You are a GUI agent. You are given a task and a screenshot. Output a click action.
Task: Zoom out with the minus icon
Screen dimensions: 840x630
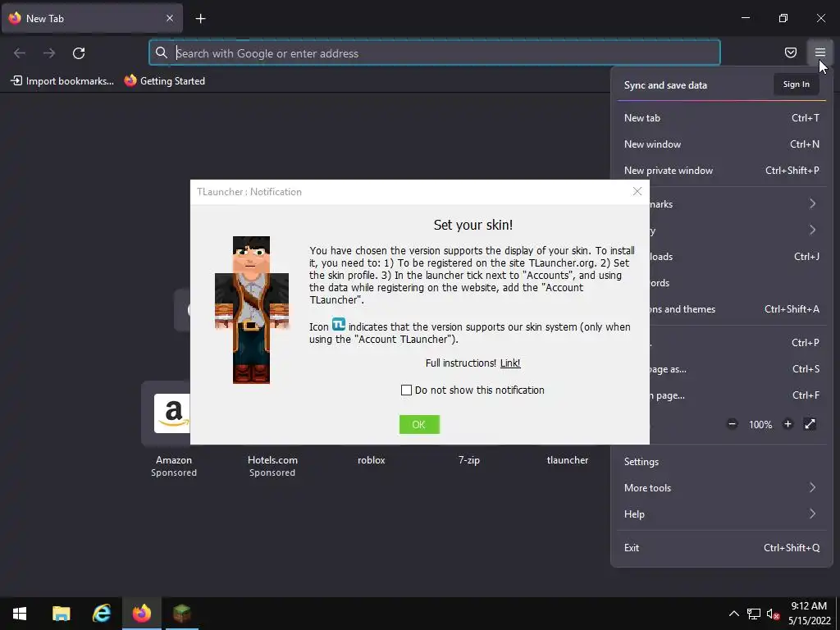pyautogui.click(x=732, y=424)
